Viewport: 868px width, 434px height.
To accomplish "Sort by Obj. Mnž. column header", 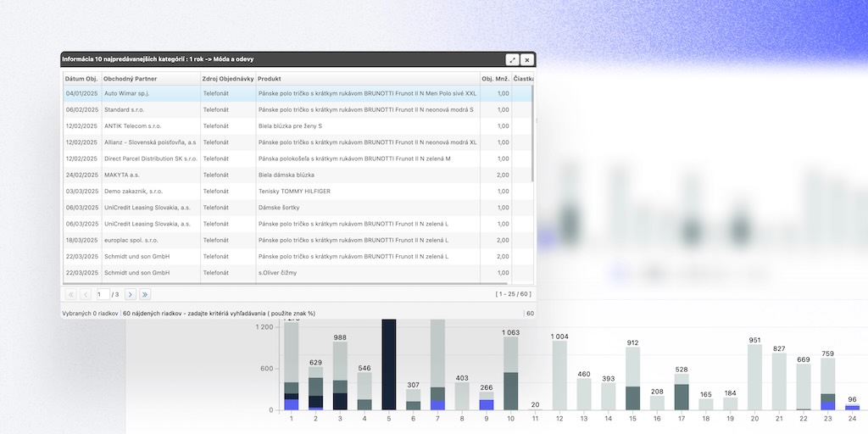I will point(495,79).
